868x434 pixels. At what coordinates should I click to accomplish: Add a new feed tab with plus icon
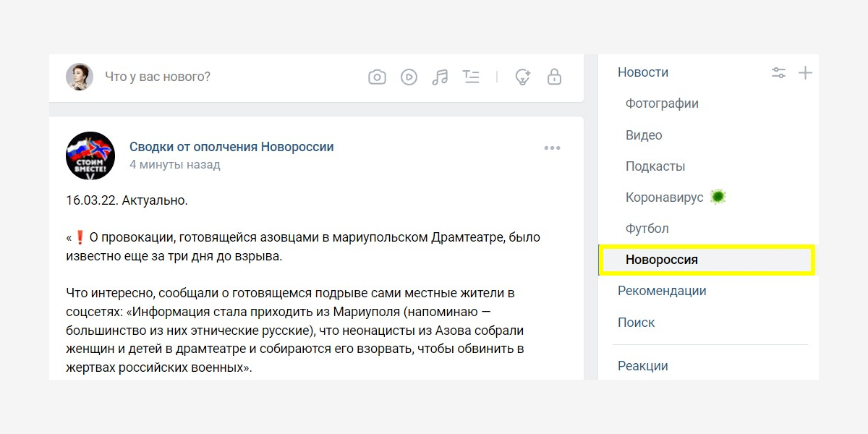point(805,72)
